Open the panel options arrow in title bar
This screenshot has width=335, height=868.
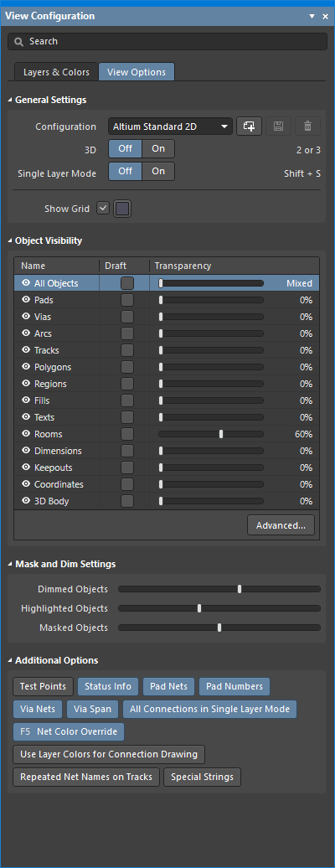[x=312, y=17]
